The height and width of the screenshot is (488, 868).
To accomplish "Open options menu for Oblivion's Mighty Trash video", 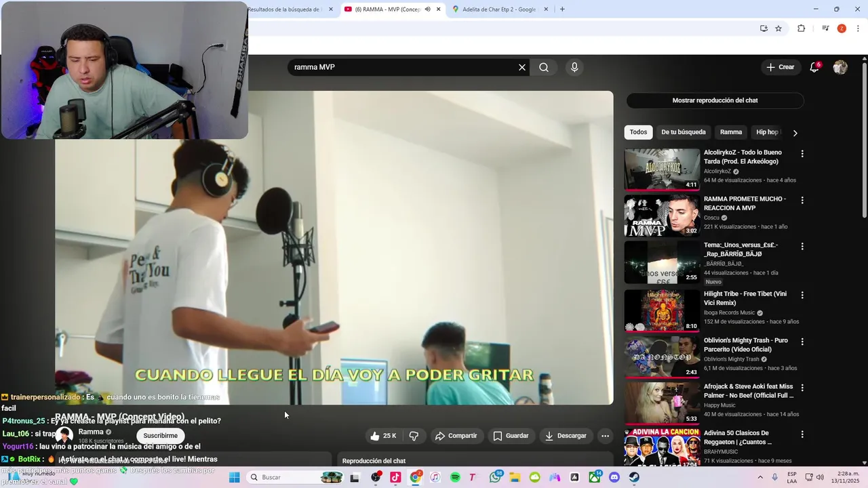I will tap(802, 342).
